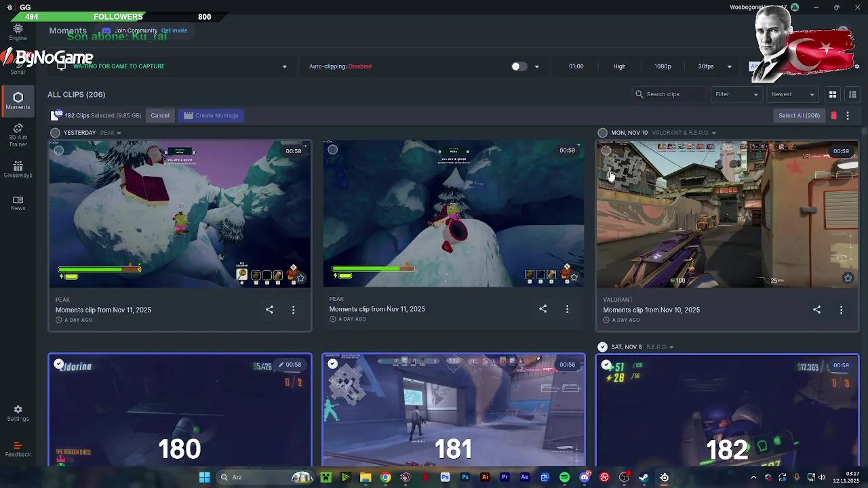
Task: Open Google Chrome from the taskbar
Action: [385, 477]
